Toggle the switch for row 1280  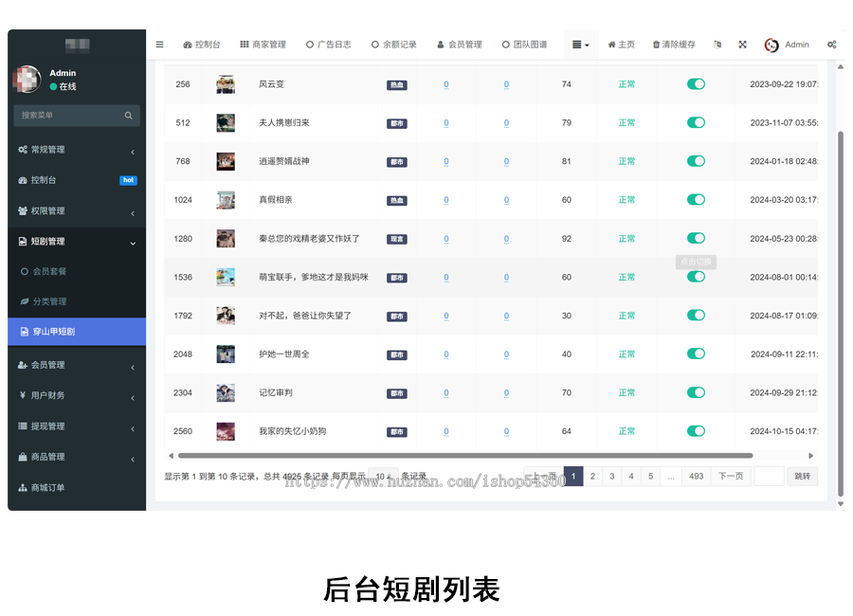696,239
